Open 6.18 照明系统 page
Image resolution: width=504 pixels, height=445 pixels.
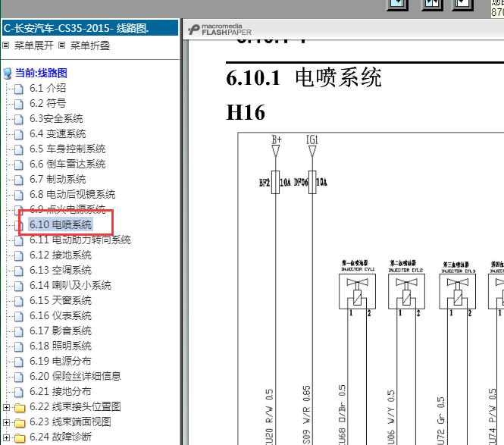coord(61,346)
